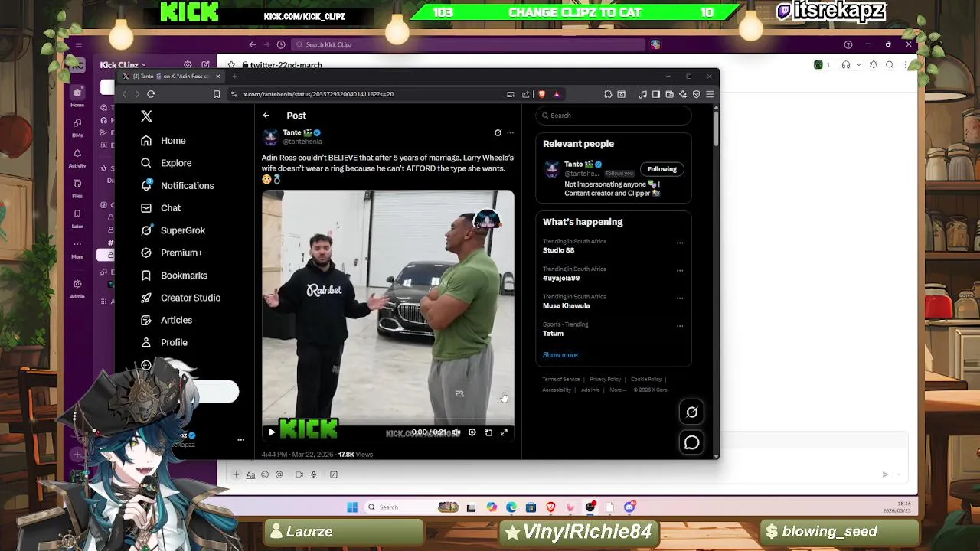This screenshot has width=980, height=551.
Task: Mute the video volume icon
Action: [x=456, y=432]
